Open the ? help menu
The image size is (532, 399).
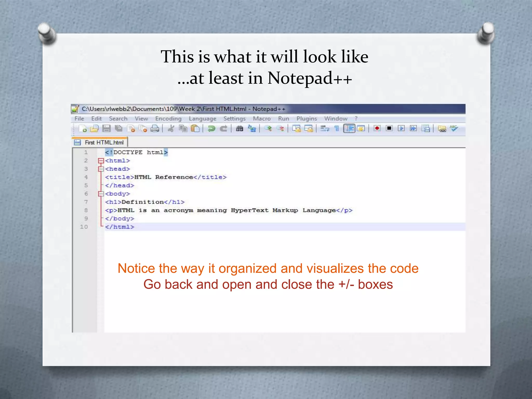[x=356, y=119]
